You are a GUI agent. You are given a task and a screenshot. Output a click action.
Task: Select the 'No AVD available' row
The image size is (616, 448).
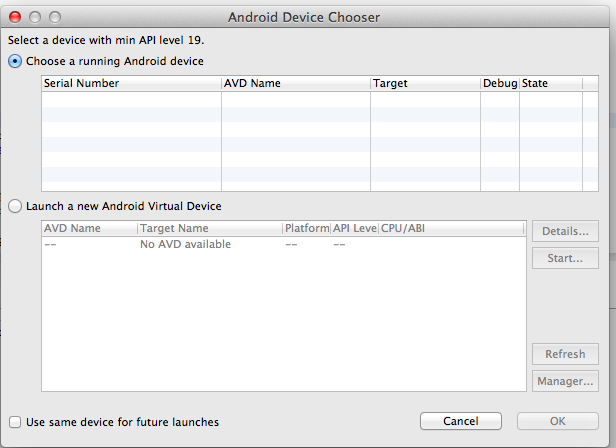coord(284,244)
